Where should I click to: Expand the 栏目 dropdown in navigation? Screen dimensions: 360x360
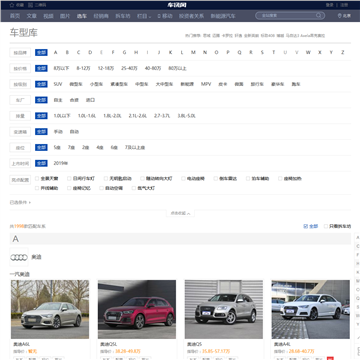pos(144,16)
